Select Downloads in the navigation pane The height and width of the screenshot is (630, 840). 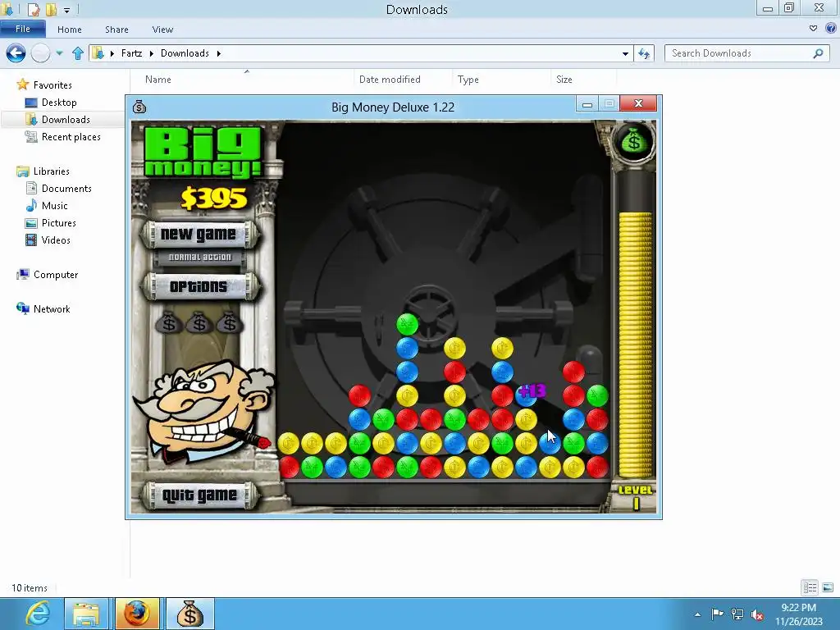(x=66, y=120)
